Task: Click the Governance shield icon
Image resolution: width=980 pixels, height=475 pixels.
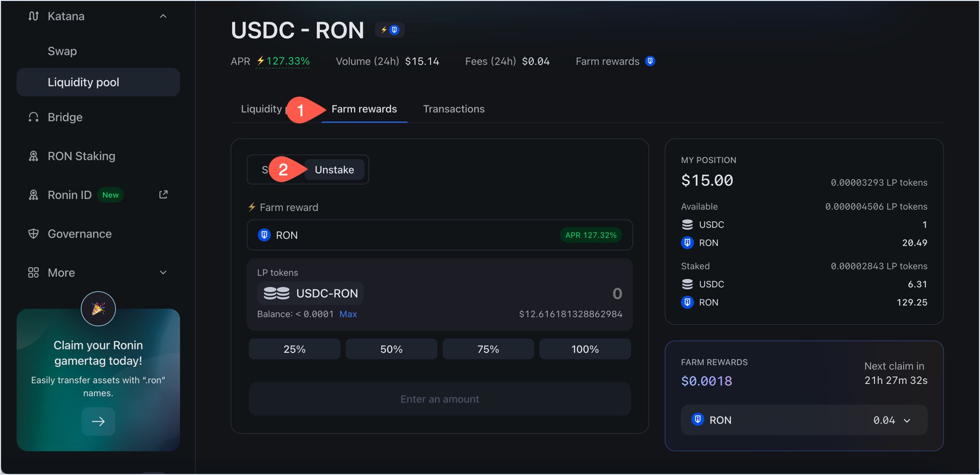Action: coord(33,234)
